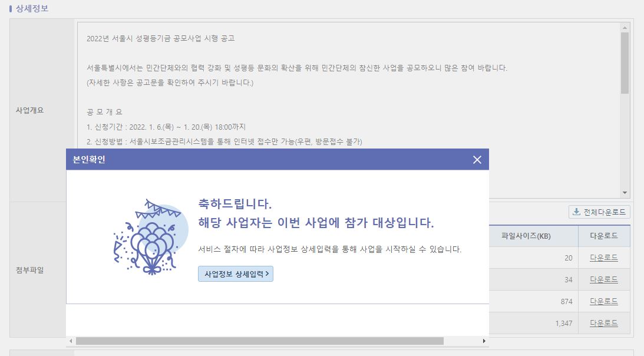Screen dimensions: 644x356
Task: Click the 본인확인 dialog title
Action: click(x=89, y=160)
